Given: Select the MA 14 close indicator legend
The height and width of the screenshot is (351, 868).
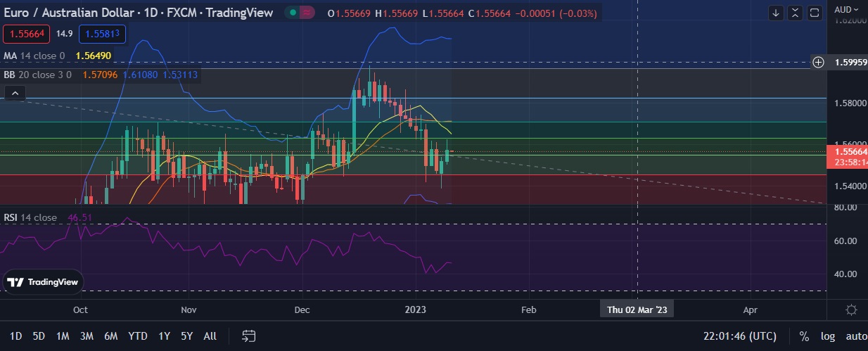Looking at the screenshot, I should coord(34,56).
